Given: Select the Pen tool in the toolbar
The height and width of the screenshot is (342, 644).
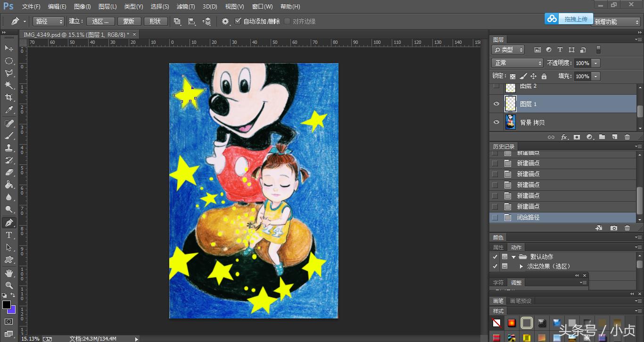Looking at the screenshot, I should tap(10, 222).
